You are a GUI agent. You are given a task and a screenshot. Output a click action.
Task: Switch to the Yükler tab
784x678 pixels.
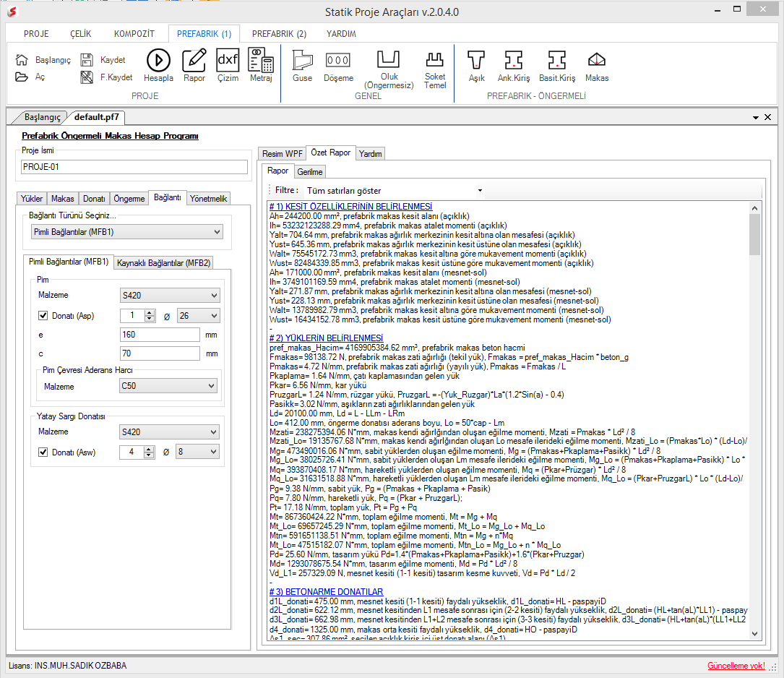(32, 199)
